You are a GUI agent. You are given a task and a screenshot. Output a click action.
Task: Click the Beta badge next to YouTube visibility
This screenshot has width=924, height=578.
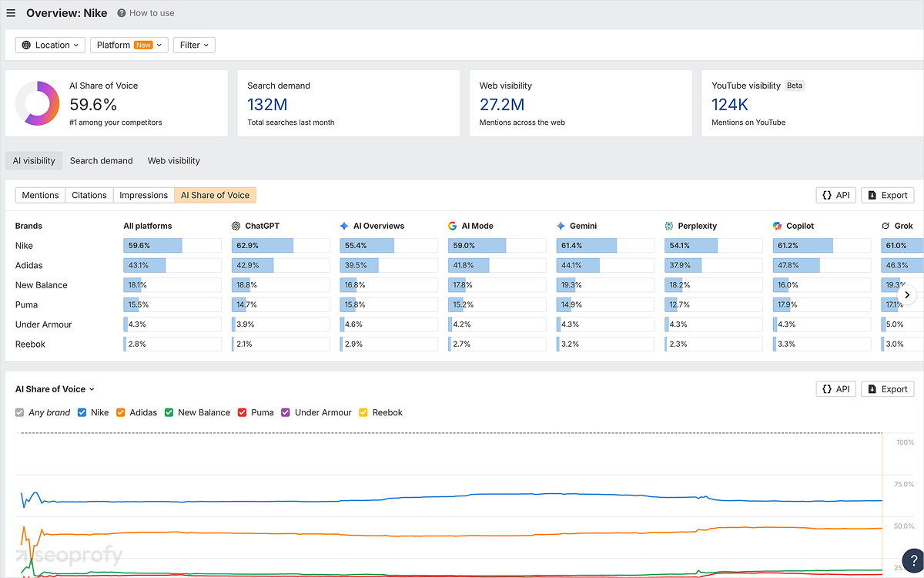pos(795,86)
